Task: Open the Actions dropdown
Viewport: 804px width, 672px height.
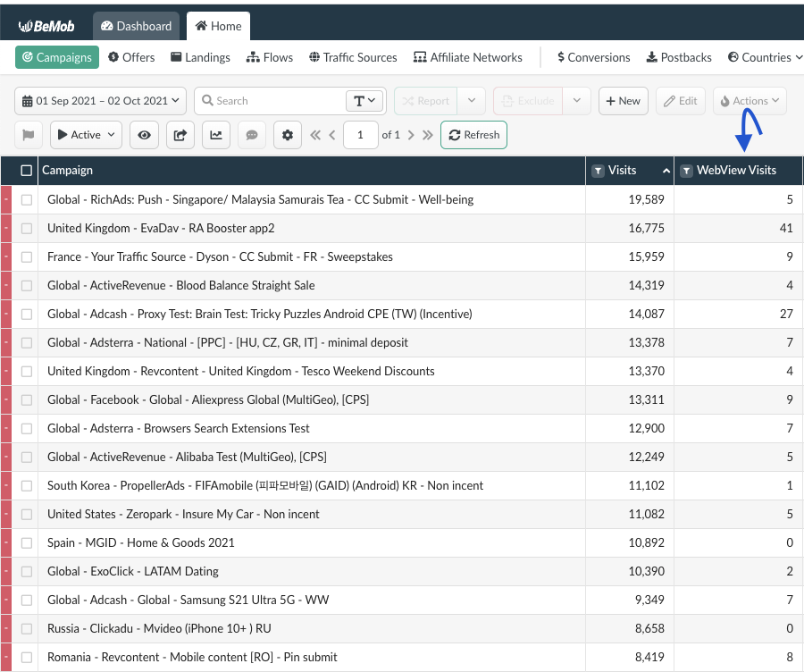Action: tap(750, 101)
